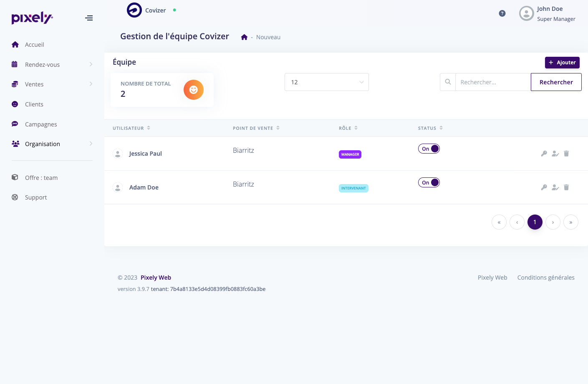Click the purple Pixely Web copyright link
This screenshot has width=588, height=384.
(156, 278)
